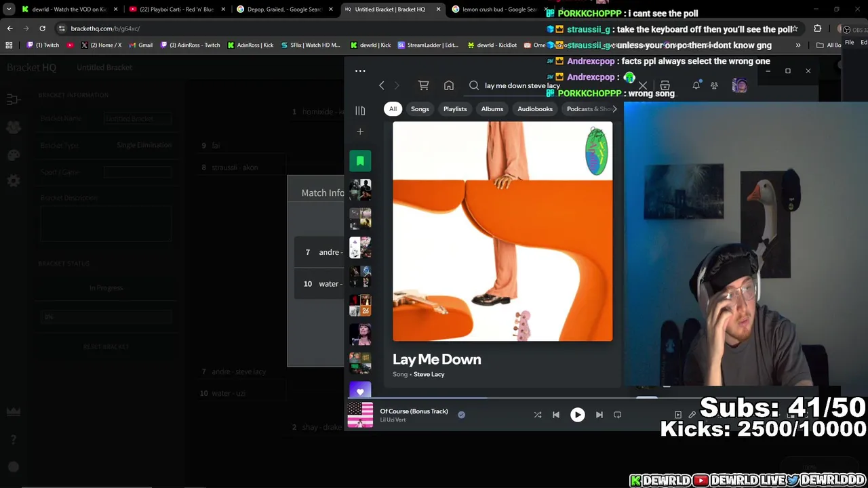This screenshot has height=488, width=868.
Task: Open Chrome apps grid icon
Action: [x=9, y=45]
